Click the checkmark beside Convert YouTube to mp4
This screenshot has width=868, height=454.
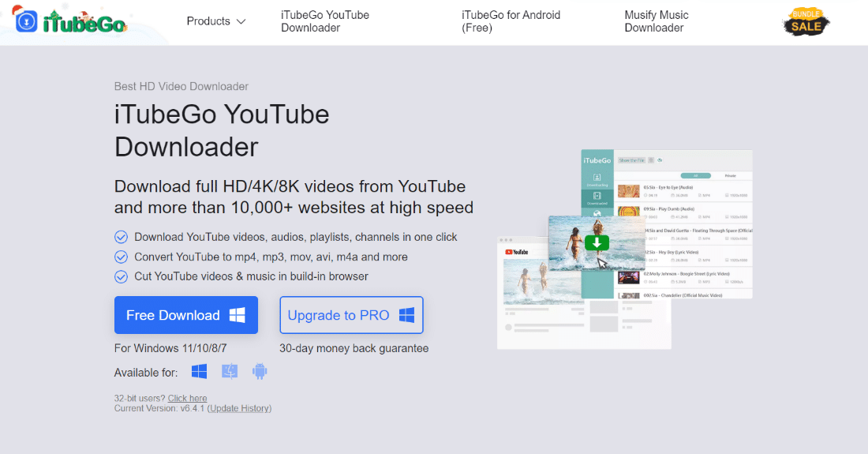coord(121,257)
